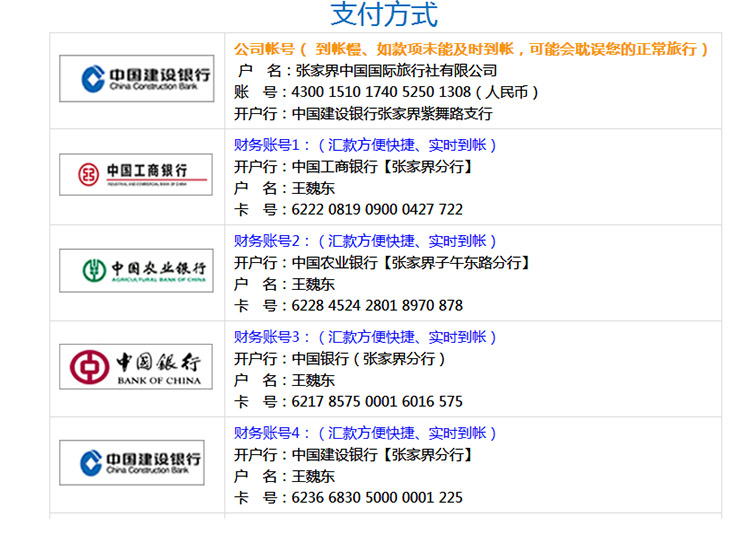Select the 财务账号1 heading line
This screenshot has height=543, width=750.
click(x=365, y=145)
